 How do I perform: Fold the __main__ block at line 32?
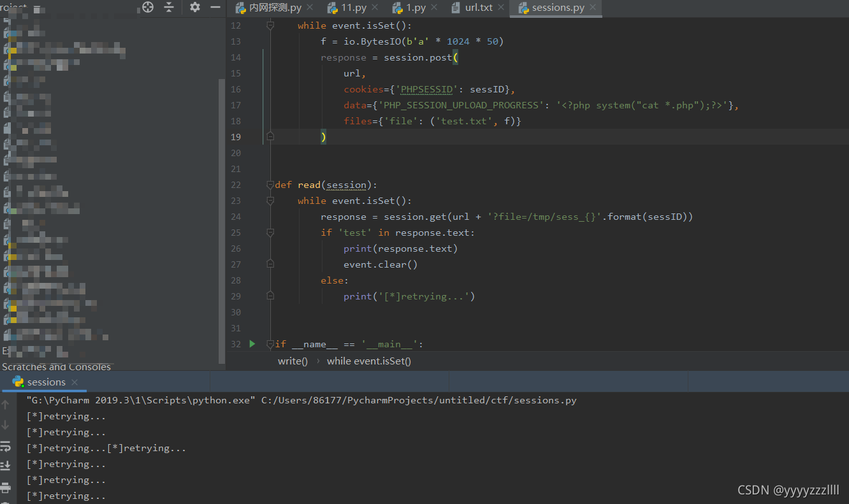coord(270,344)
